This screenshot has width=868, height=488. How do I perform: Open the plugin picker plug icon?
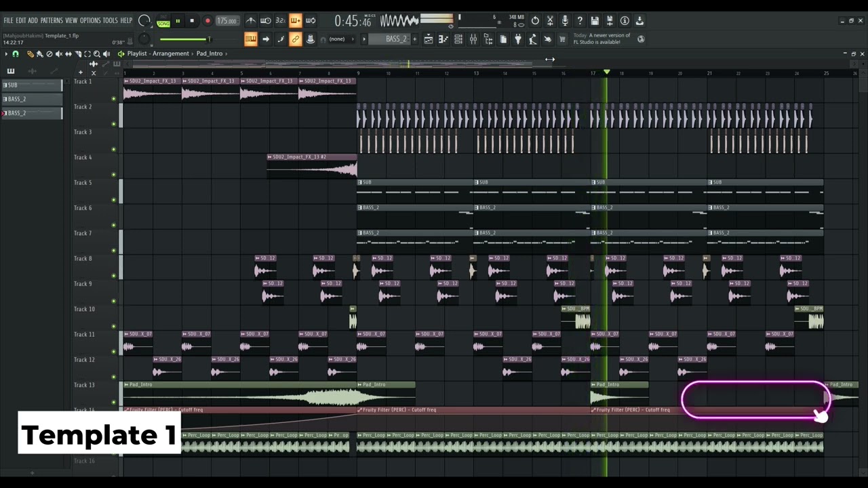click(x=518, y=39)
